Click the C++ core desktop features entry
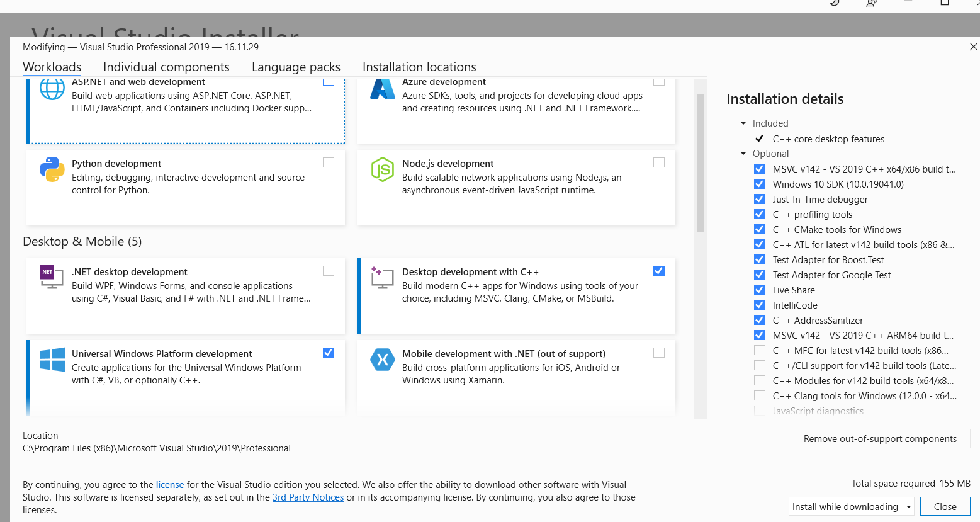 click(x=828, y=139)
